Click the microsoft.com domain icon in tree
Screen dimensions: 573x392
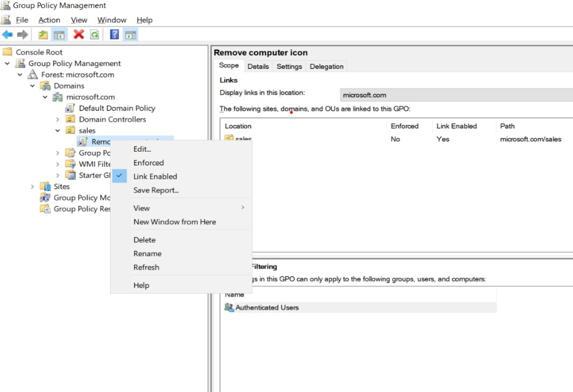point(58,97)
